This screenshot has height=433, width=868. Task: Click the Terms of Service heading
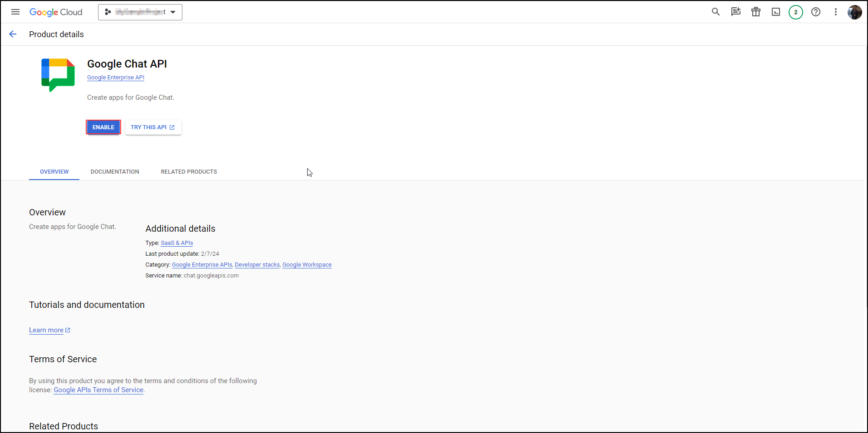click(x=63, y=359)
